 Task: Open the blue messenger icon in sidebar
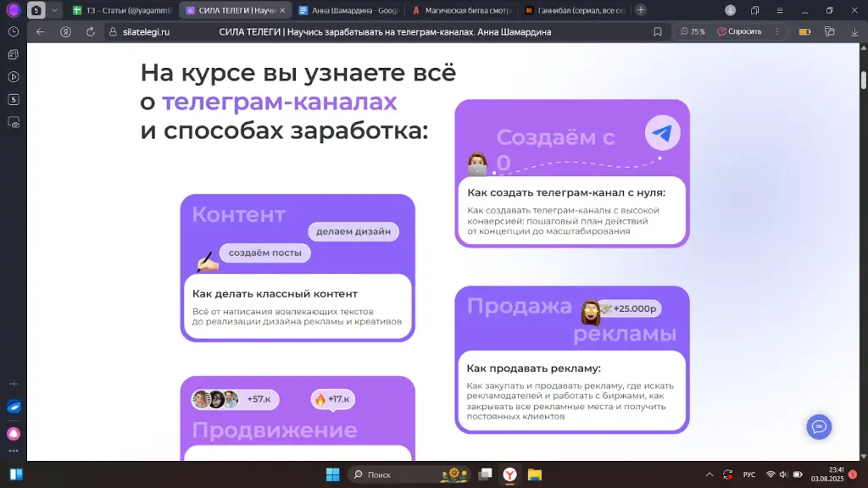(14, 408)
